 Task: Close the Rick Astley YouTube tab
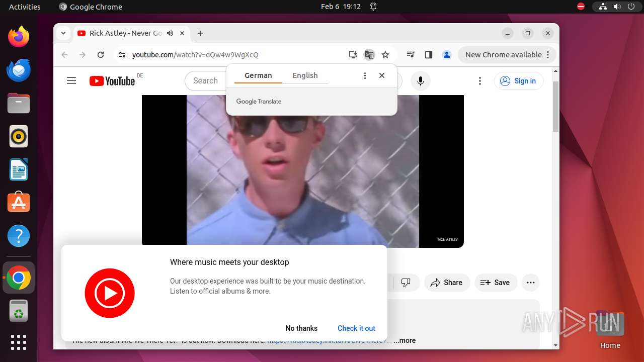pos(182,33)
